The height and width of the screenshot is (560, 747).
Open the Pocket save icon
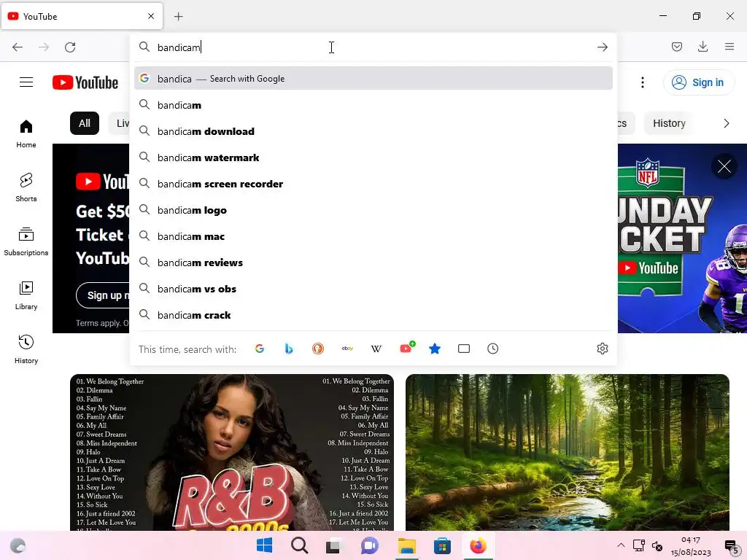(x=676, y=47)
